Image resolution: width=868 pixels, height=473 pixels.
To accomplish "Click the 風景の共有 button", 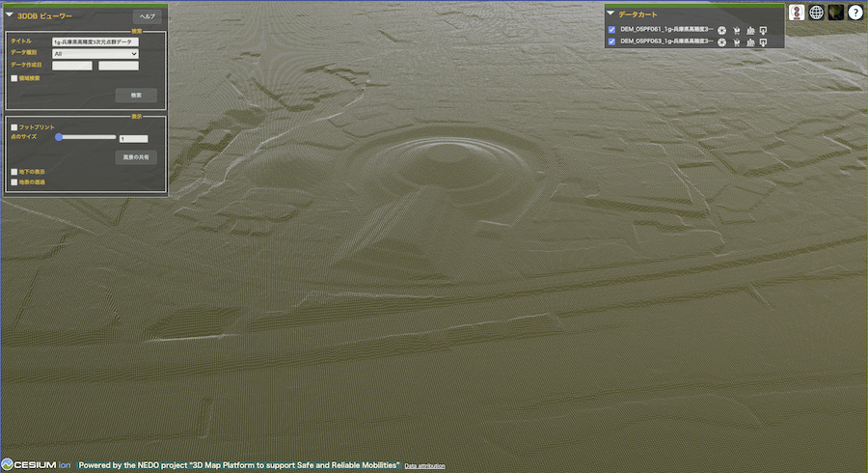I will pos(136,156).
